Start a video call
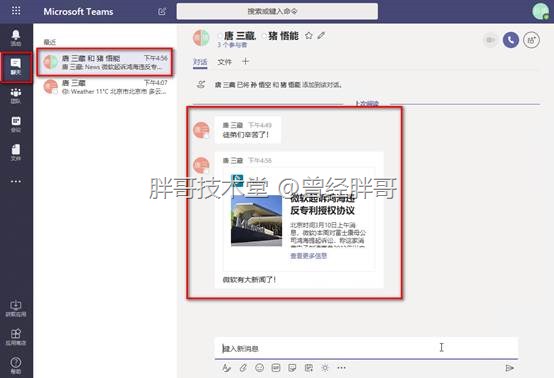 coord(490,40)
